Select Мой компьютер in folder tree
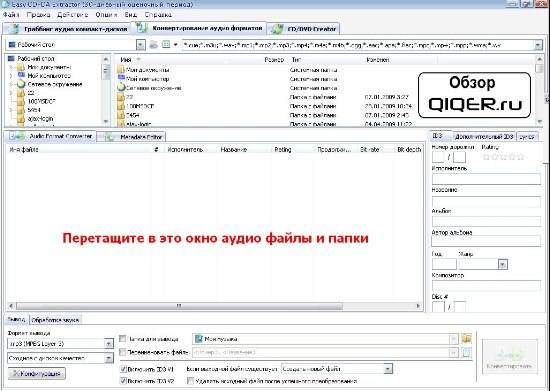The height and width of the screenshot is (391, 550). point(49,76)
